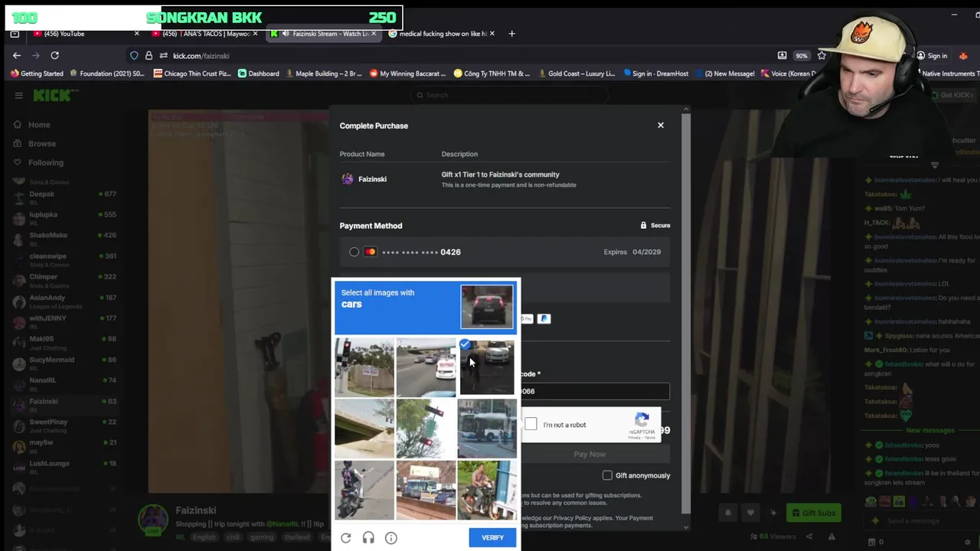Switch to the ANA'S TACOS tab
Image resolution: width=980 pixels, height=551 pixels.
coord(204,34)
